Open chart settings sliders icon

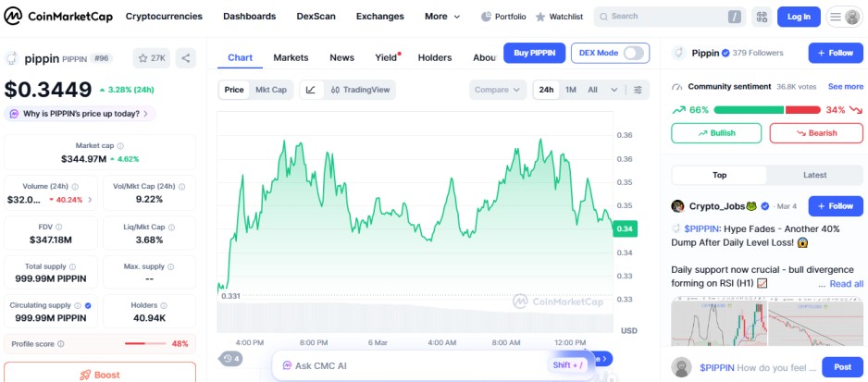point(638,90)
